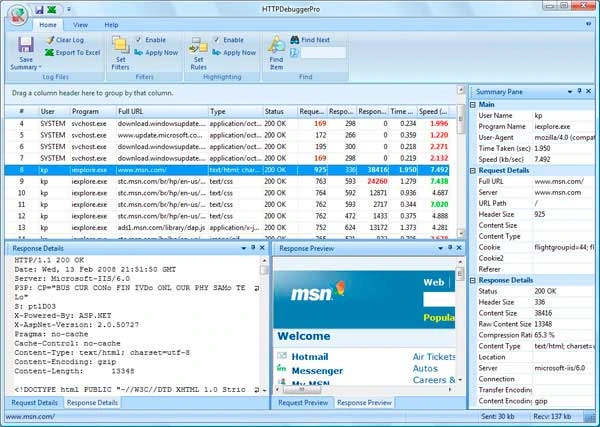Close the Response Preview panel
Image resolution: width=600 pixels, height=427 pixels.
tap(459, 248)
